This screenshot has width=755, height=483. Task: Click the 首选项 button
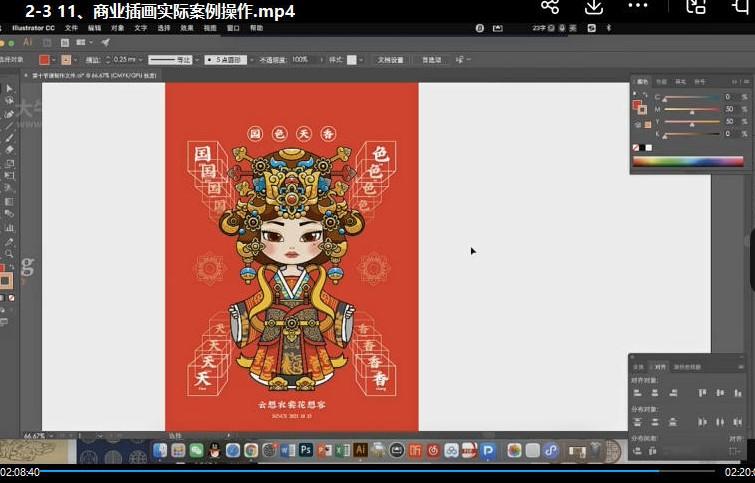(x=432, y=60)
